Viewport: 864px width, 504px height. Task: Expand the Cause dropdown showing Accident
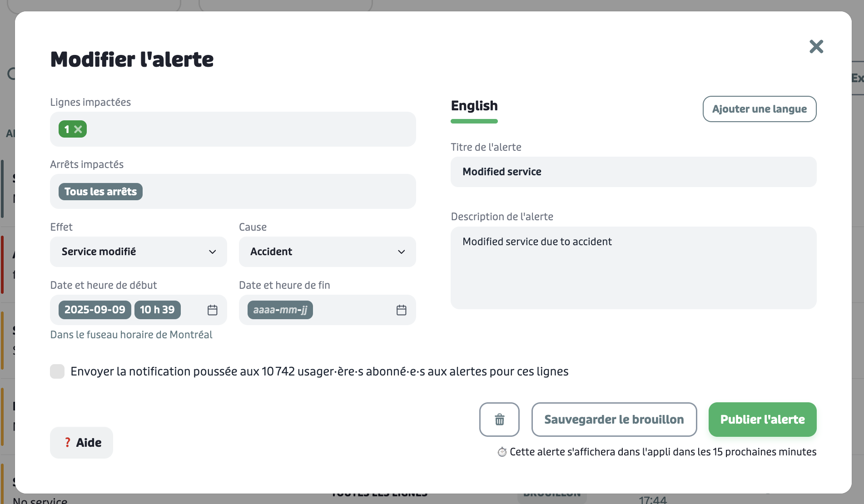328,252
